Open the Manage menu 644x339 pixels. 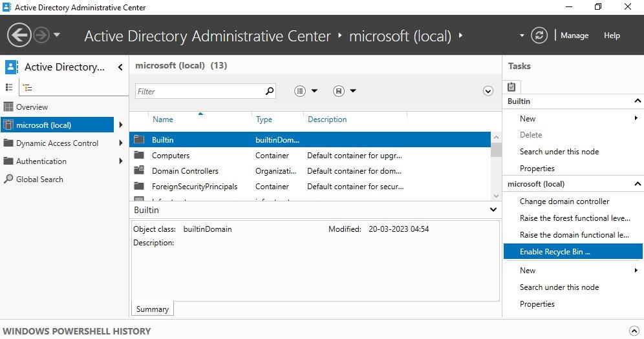[574, 36]
